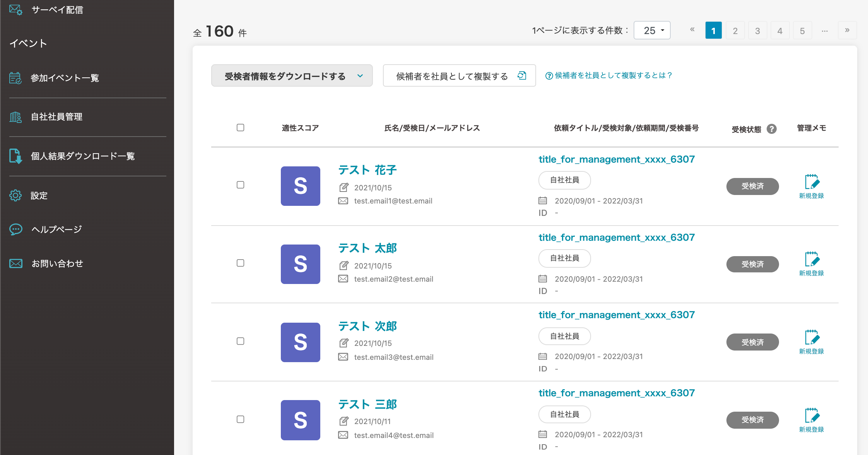The width and height of the screenshot is (868, 455).
Task: Open テスト 太郎 name link
Action: 367,248
